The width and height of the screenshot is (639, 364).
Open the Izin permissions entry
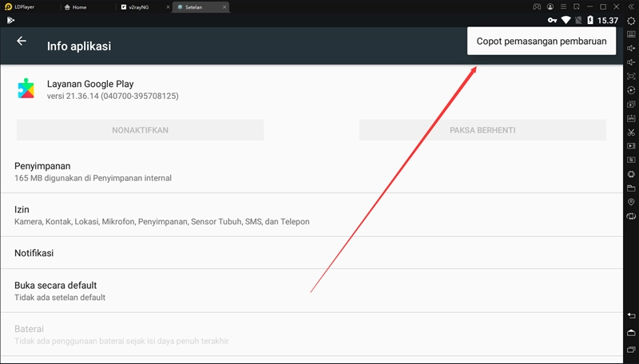point(312,215)
